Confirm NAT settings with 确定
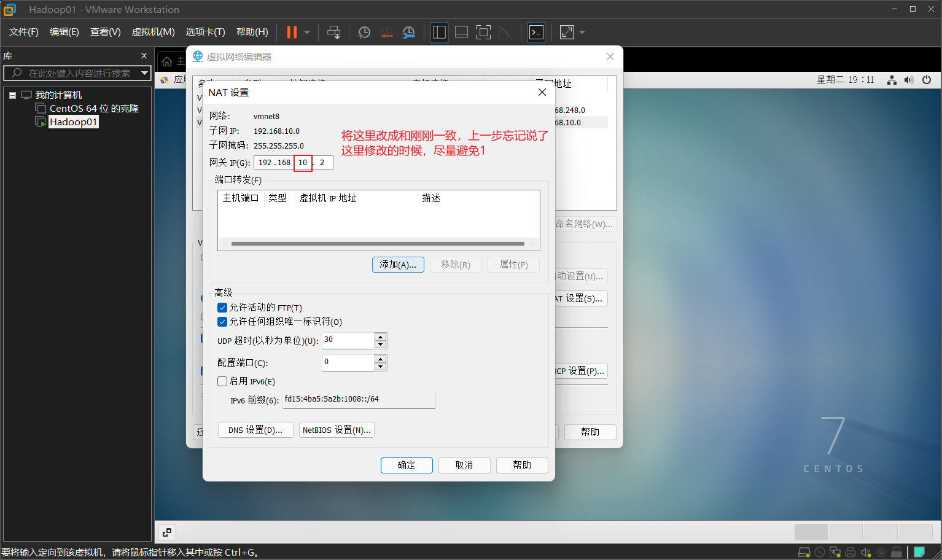This screenshot has height=560, width=942. [407, 465]
